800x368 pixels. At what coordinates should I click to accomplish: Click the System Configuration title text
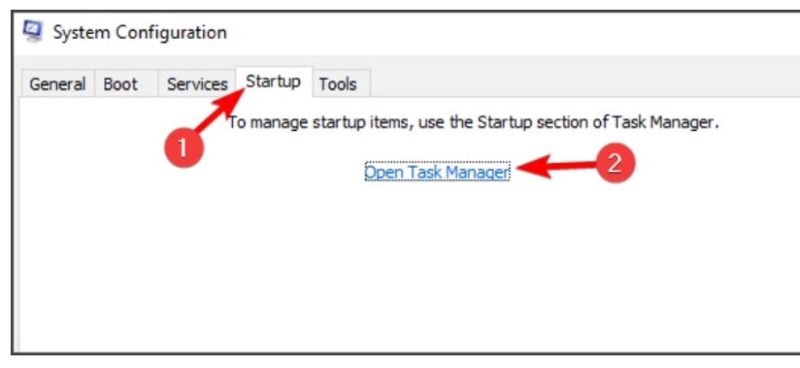pos(140,33)
